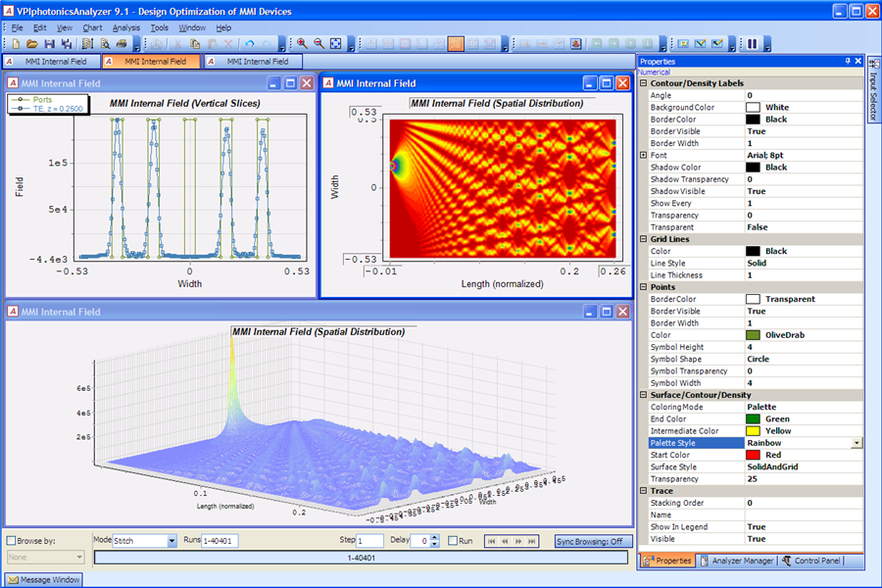Collapse the Grid Lines section
Viewport: 882px width, 588px height.
[644, 239]
